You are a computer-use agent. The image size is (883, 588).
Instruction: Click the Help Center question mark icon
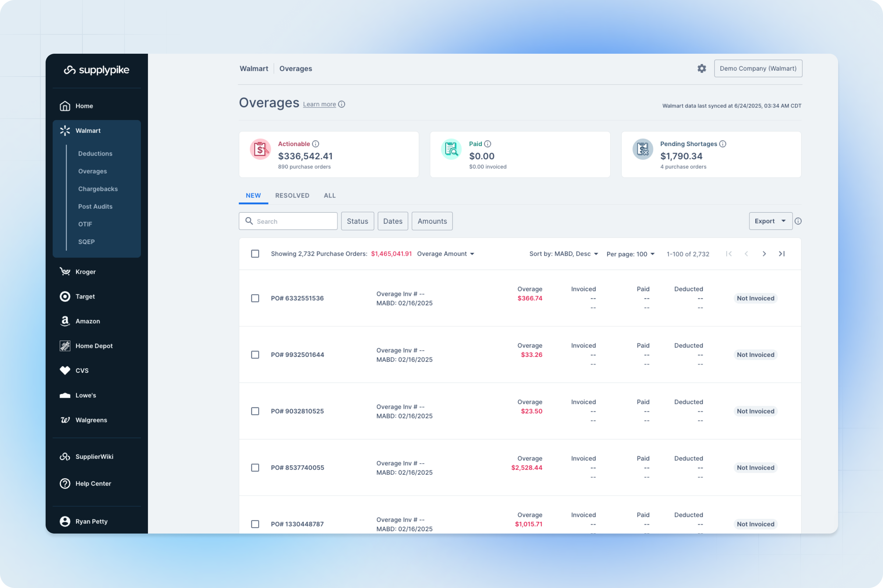click(65, 484)
